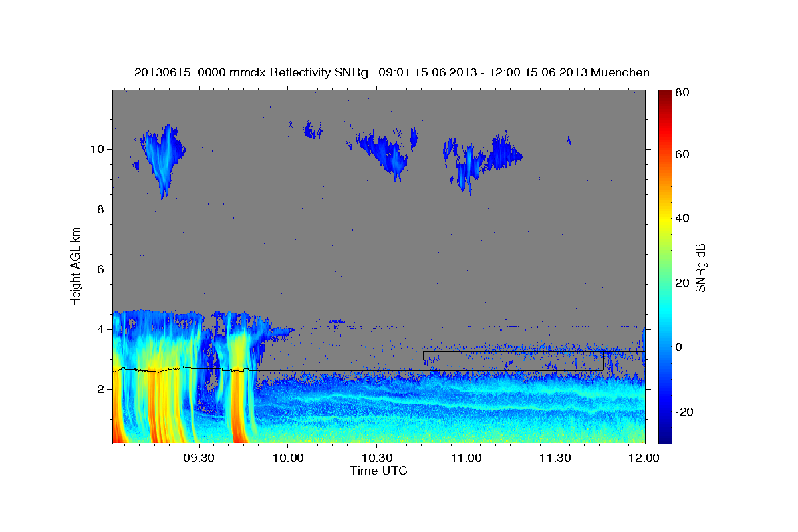Click the 09:30 time tick label

coord(199,458)
